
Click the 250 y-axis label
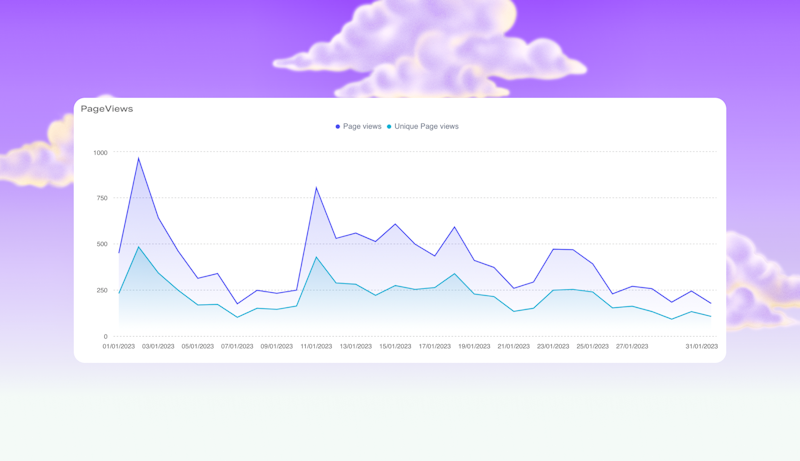[102, 291]
